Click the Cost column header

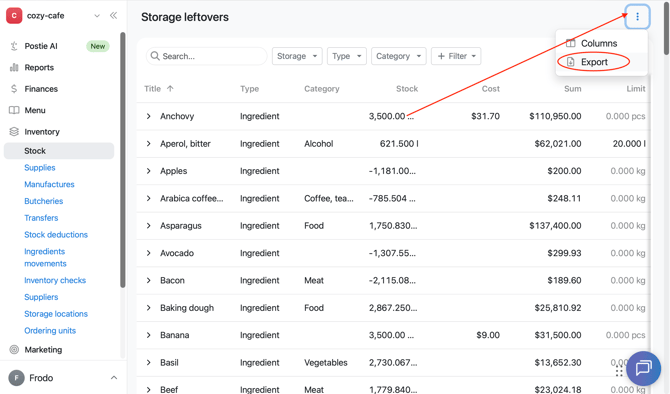tap(491, 88)
